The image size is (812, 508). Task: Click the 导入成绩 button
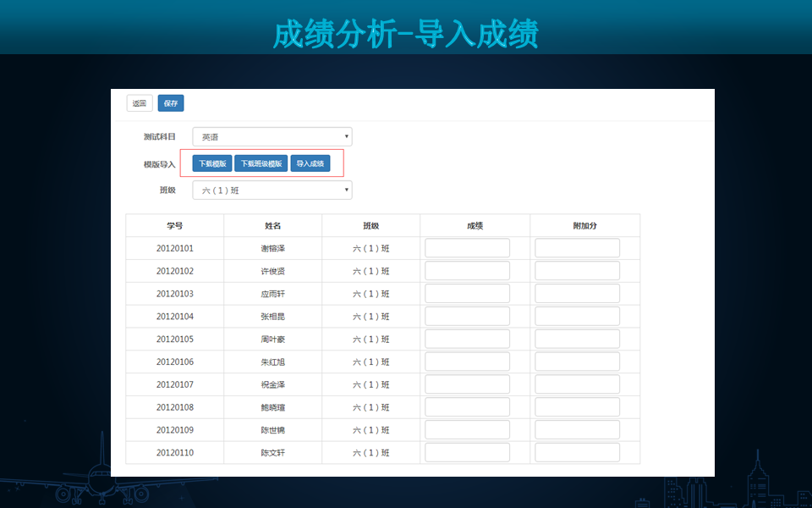310,163
